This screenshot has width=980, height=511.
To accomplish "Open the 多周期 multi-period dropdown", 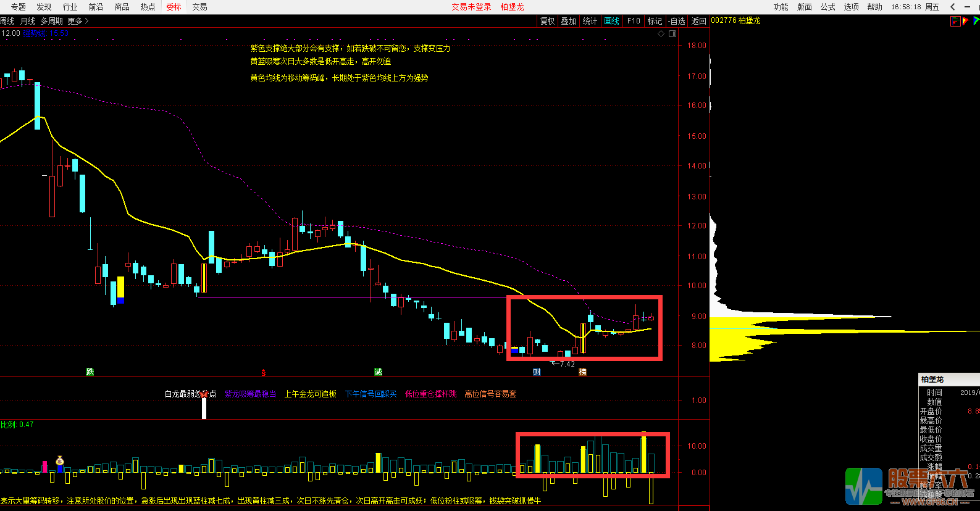I will click(52, 21).
